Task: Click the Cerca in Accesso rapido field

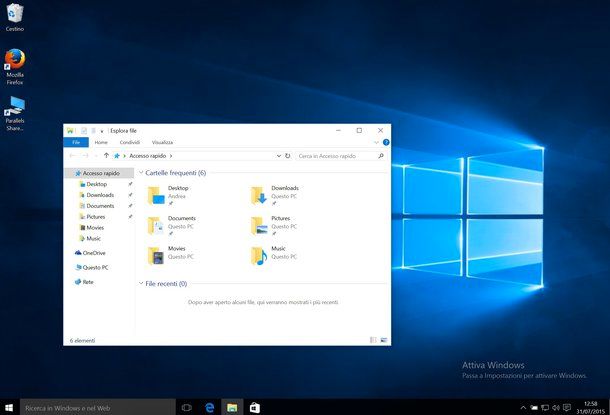Action: [x=335, y=156]
